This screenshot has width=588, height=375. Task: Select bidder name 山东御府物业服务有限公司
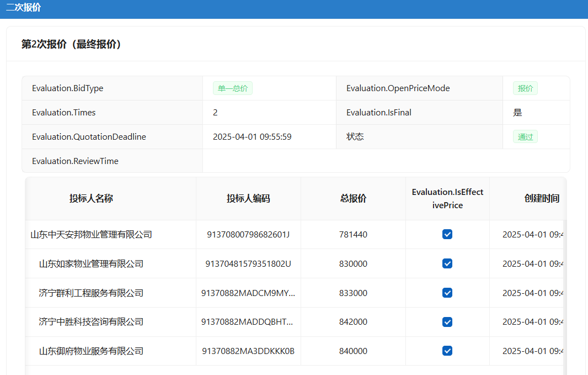point(91,351)
